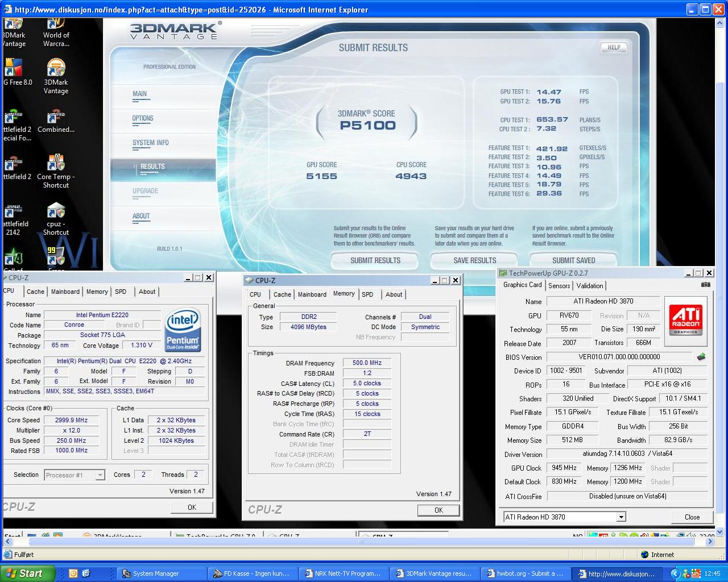Open the Fraps icon showing 99
The image size is (728, 582).
click(56, 256)
